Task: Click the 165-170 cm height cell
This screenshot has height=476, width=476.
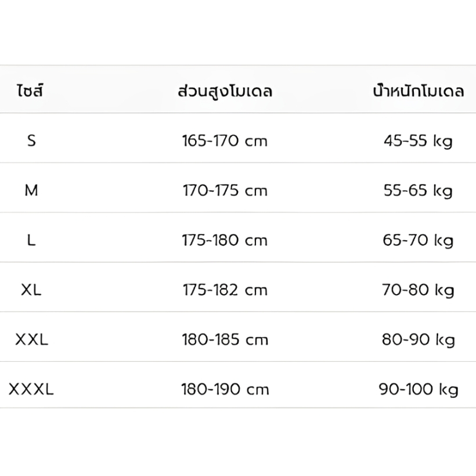Action: pyautogui.click(x=225, y=140)
